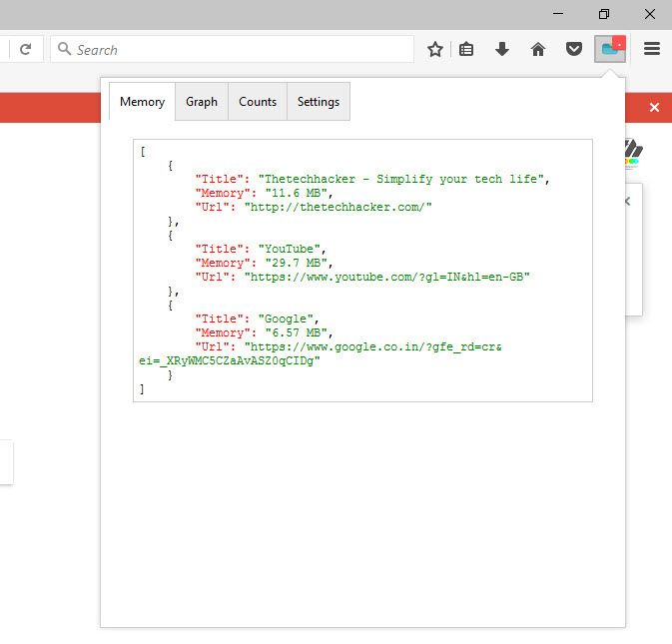Bookmark this page with the star icon
Image resolution: width=672 pixels, height=644 pixels.
[435, 49]
